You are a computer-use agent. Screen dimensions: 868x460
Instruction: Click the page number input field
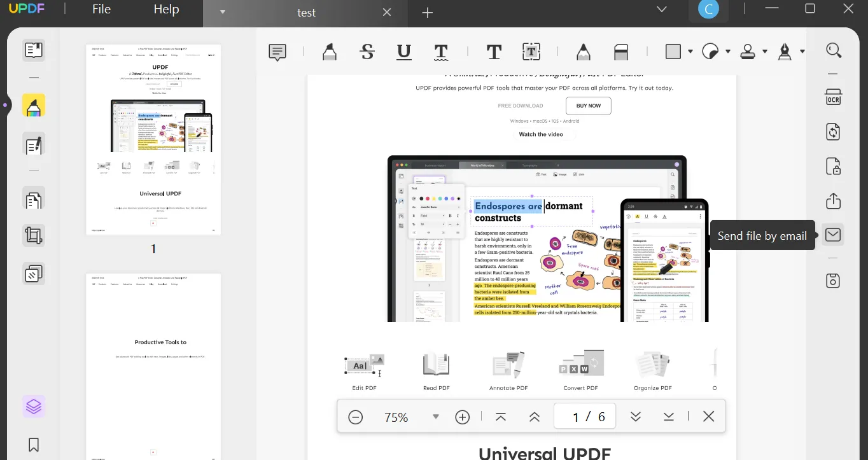pos(585,417)
